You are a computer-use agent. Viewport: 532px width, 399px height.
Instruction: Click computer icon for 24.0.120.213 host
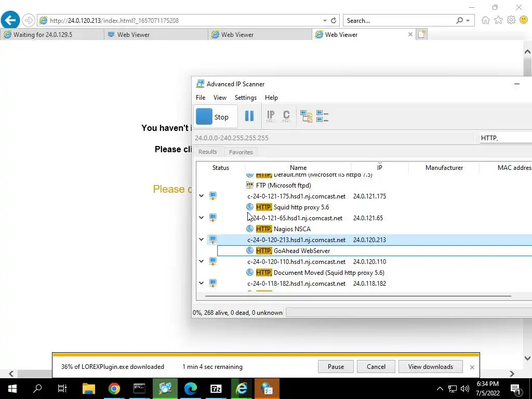pos(212,240)
